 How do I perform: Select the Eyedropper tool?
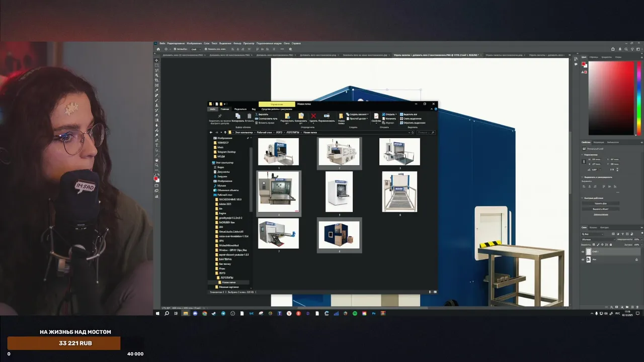pyautogui.click(x=157, y=90)
